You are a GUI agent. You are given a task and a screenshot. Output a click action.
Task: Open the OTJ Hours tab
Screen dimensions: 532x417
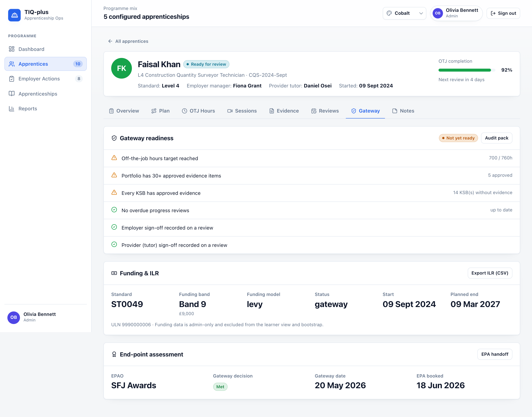click(x=198, y=111)
